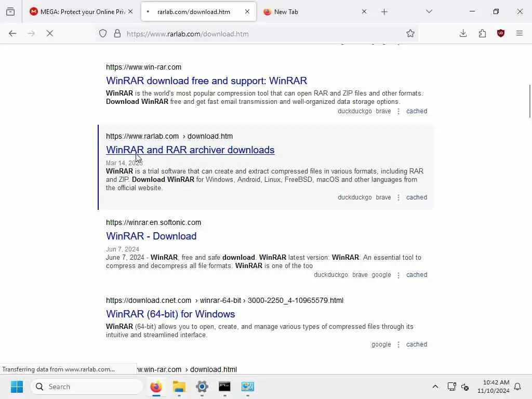This screenshot has width=532, height=399.
Task: Click the https://www.win-rar.com URL text
Action: point(143,67)
